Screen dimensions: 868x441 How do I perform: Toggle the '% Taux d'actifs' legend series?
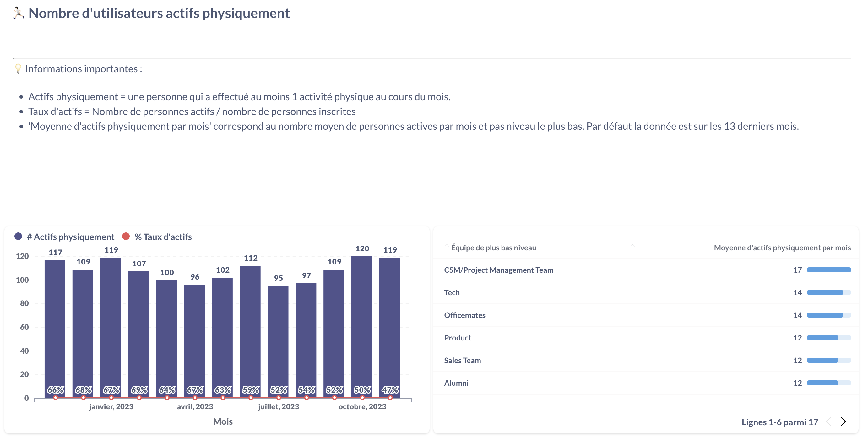(163, 237)
